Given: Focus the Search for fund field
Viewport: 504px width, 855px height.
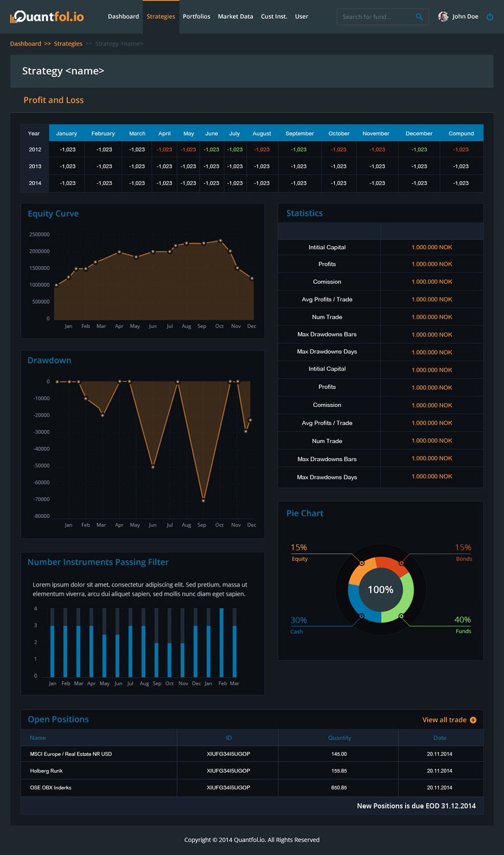Looking at the screenshot, I should coord(376,17).
